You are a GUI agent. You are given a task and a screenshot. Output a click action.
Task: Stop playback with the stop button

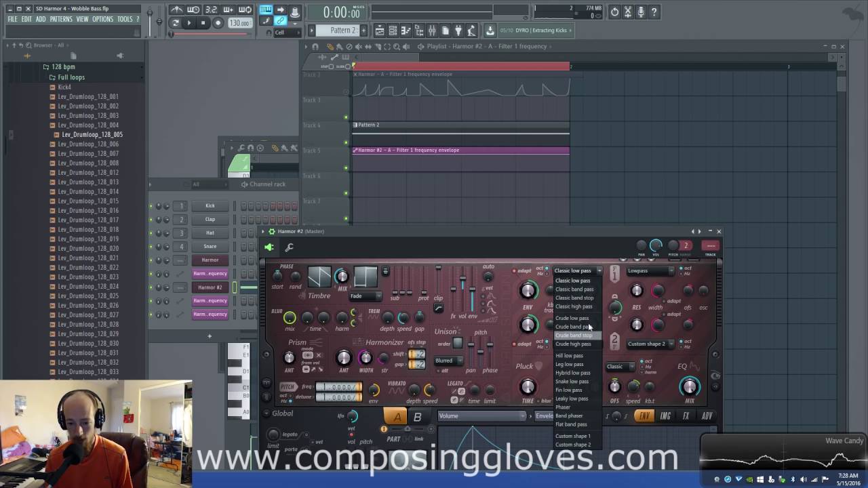pyautogui.click(x=203, y=23)
